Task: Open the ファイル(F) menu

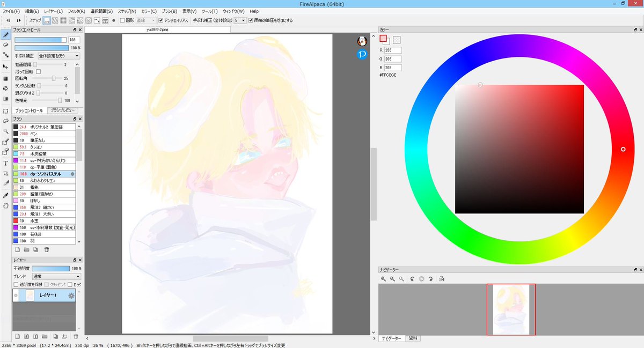Action: 11,11
